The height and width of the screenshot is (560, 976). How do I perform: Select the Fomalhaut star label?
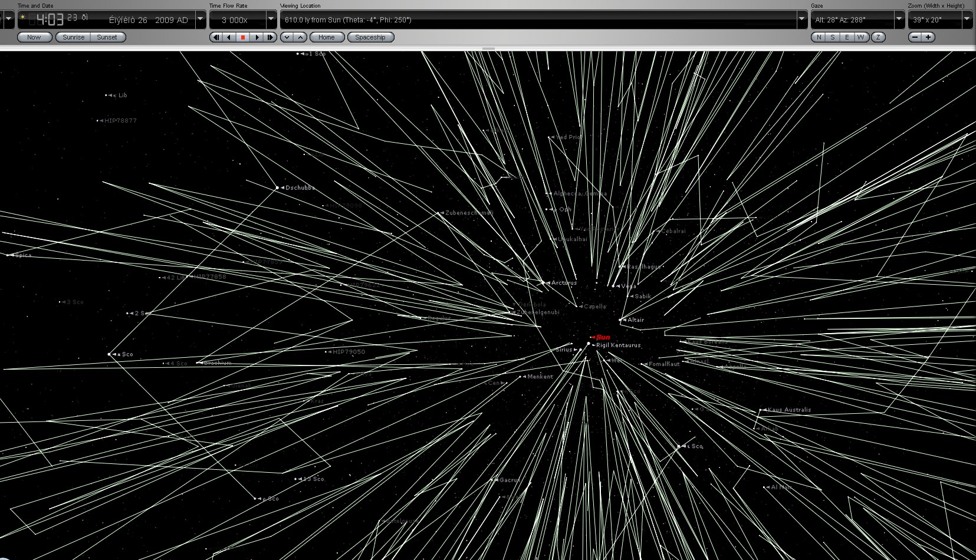(x=664, y=364)
